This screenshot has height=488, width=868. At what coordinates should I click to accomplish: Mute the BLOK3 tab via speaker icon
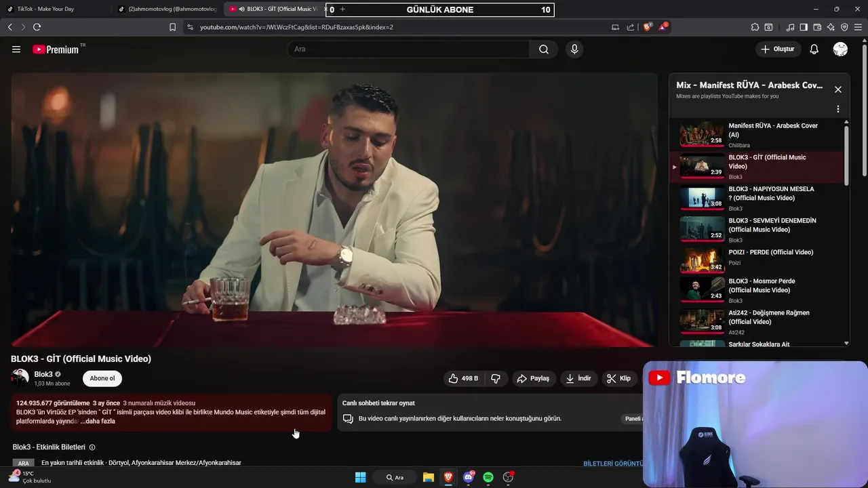click(x=242, y=9)
